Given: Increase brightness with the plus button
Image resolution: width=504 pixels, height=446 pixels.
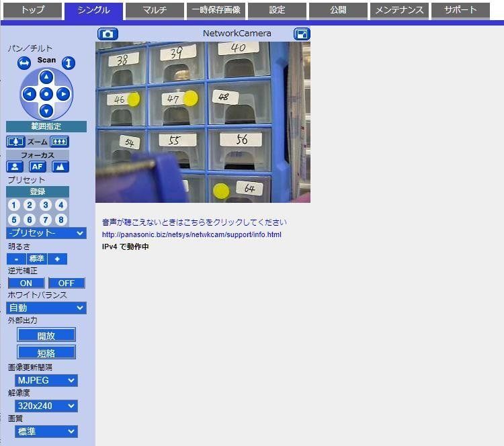Looking at the screenshot, I should pos(57,259).
